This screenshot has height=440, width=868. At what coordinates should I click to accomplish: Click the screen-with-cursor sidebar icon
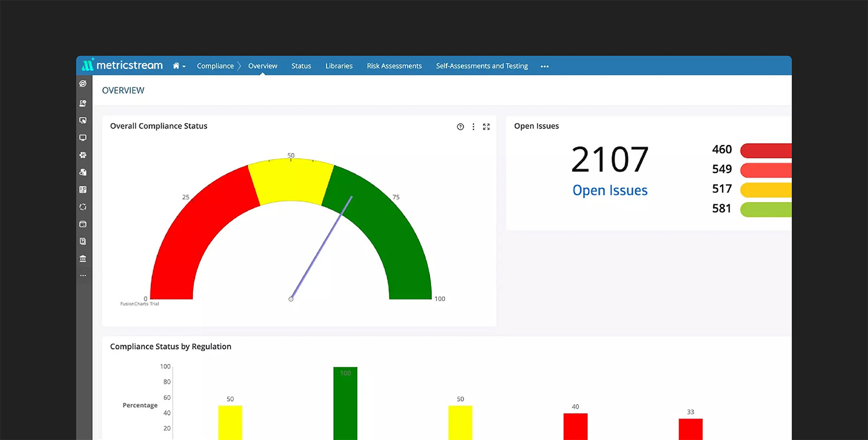click(83, 120)
